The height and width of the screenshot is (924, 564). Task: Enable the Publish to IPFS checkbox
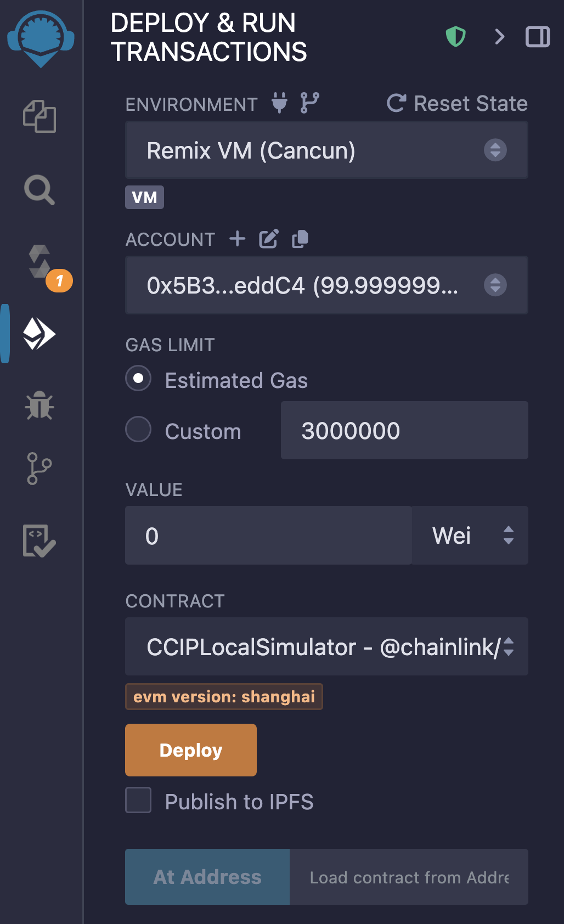pyautogui.click(x=138, y=800)
